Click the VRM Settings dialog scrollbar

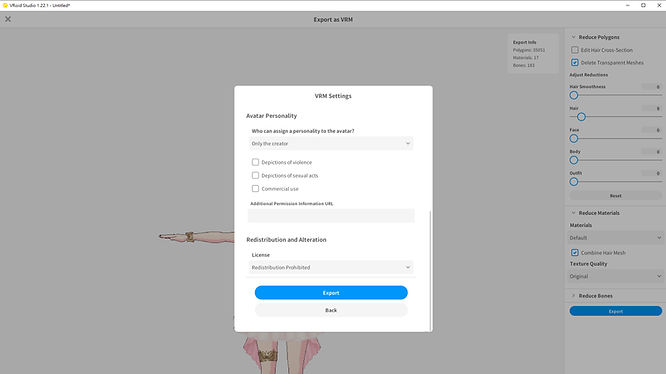(430, 270)
